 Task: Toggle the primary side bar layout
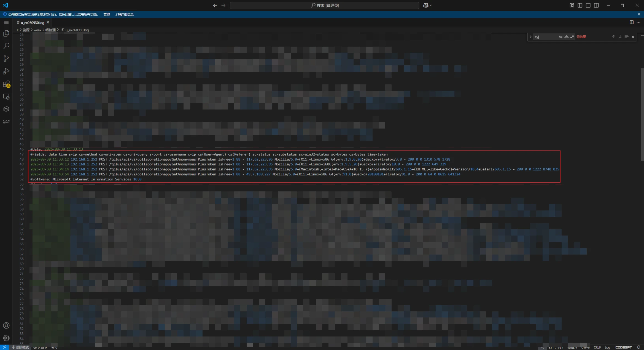click(580, 5)
